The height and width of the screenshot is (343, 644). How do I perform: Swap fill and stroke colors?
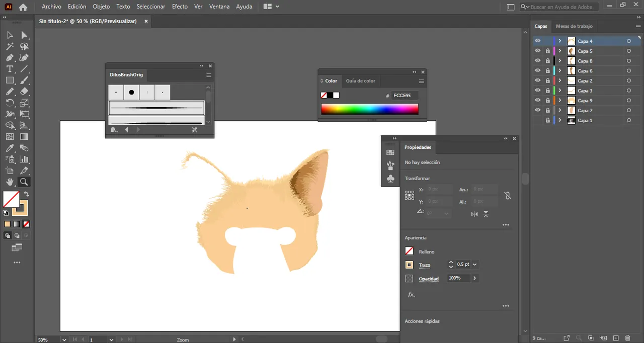point(26,194)
